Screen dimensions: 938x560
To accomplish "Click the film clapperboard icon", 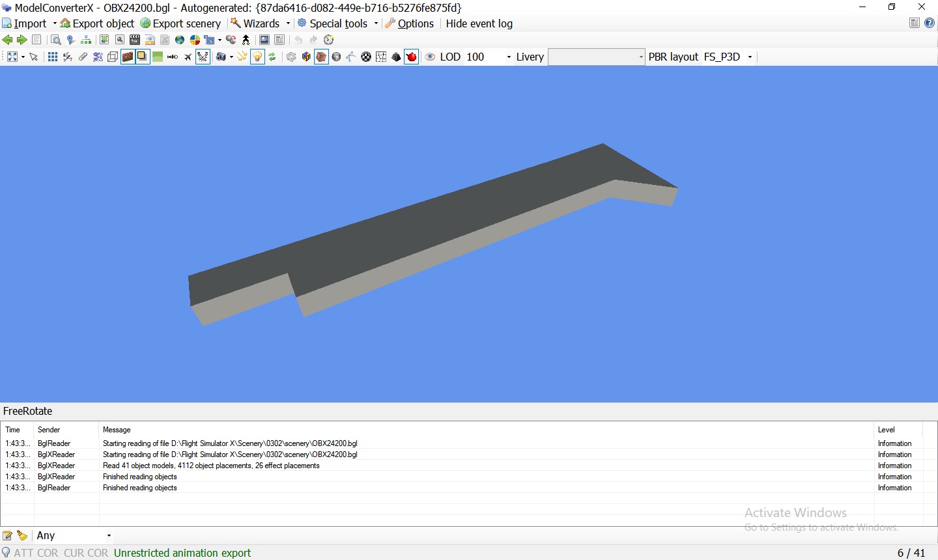I will click(x=135, y=40).
